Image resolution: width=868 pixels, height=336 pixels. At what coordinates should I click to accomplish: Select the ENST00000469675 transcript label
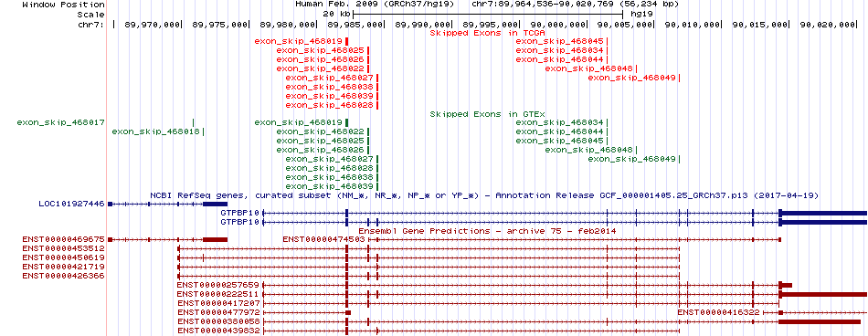tap(64, 240)
